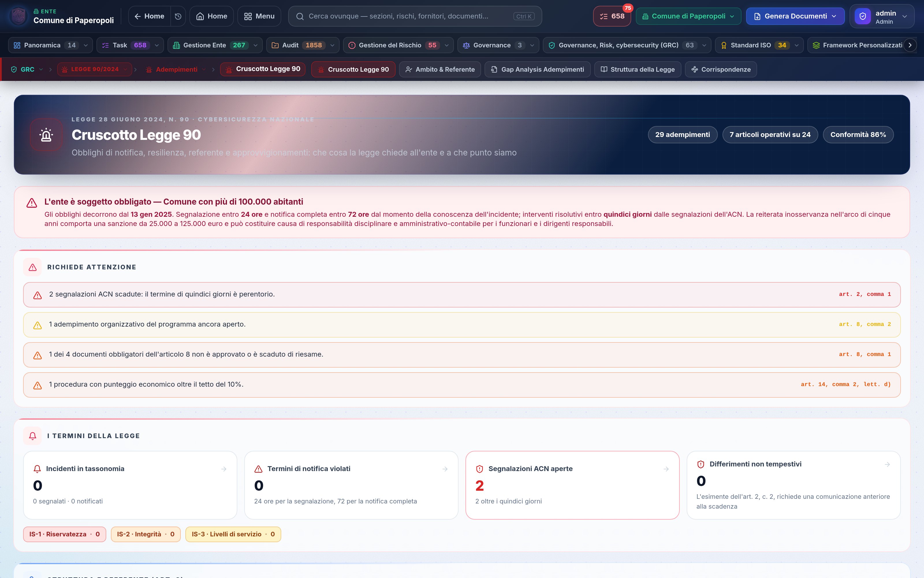This screenshot has height=578, width=924.
Task: Click the bell icon beside I Termini della Legge
Action: point(32,436)
